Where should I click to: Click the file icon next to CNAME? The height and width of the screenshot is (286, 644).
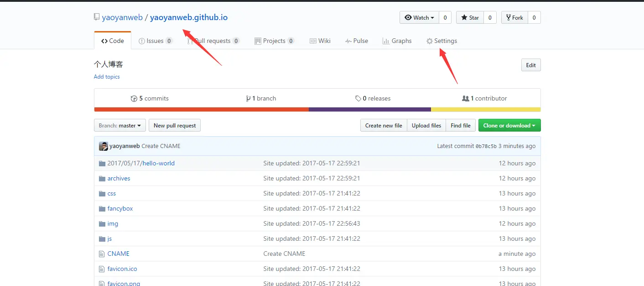[102, 254]
